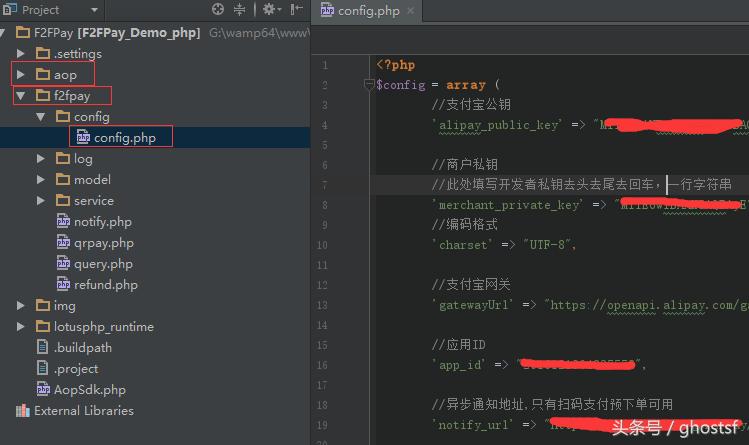This screenshot has height=445, width=749.
Task: Close the config.php tab
Action: pos(410,11)
